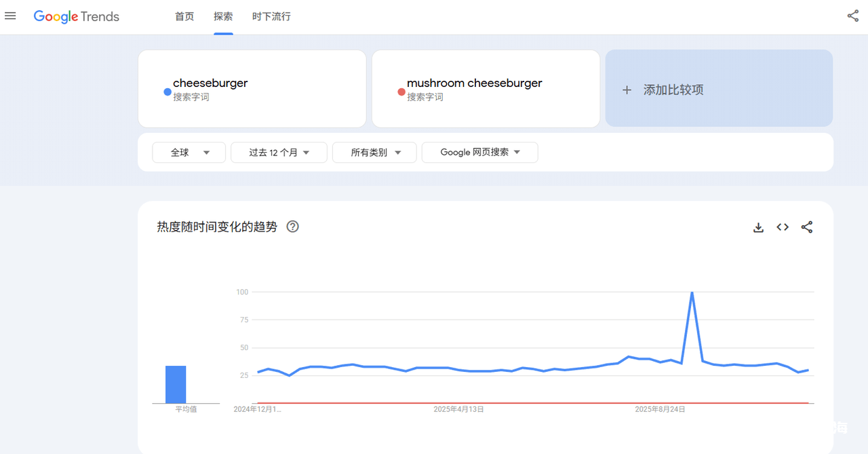
Task: Select the 探索 tab
Action: click(223, 16)
